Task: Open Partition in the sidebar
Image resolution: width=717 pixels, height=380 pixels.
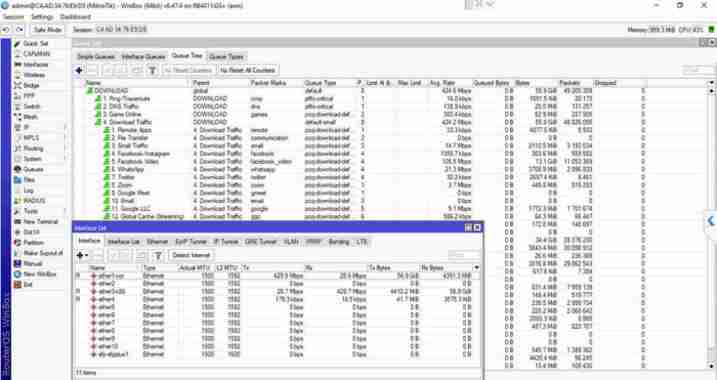Action: [x=33, y=243]
